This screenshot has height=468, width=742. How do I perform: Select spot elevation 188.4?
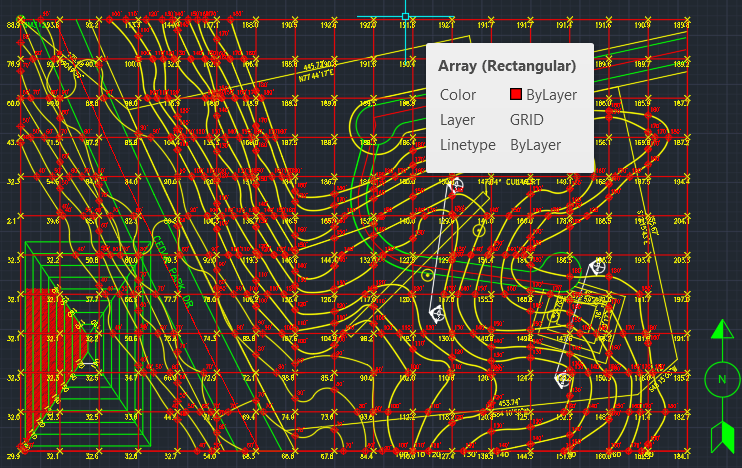coord(329,142)
